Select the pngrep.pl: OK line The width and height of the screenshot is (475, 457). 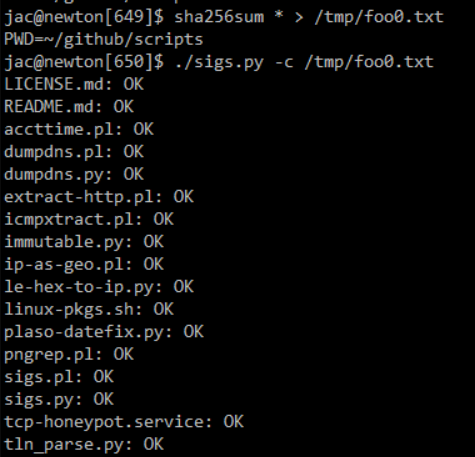pyautogui.click(x=69, y=355)
